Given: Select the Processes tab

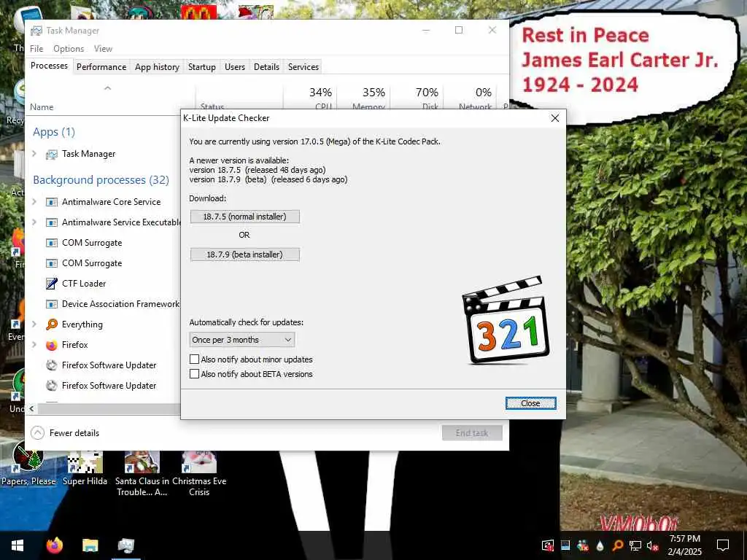Looking at the screenshot, I should [x=49, y=66].
